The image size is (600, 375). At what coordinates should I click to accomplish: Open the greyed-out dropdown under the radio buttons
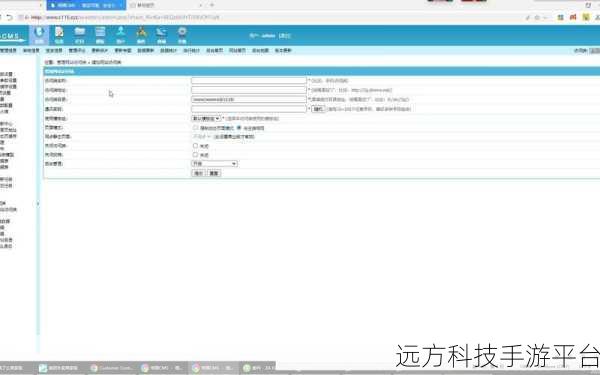[202, 136]
